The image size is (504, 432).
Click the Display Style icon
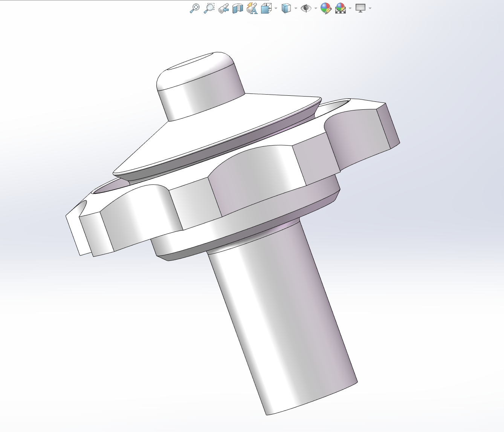point(286,8)
